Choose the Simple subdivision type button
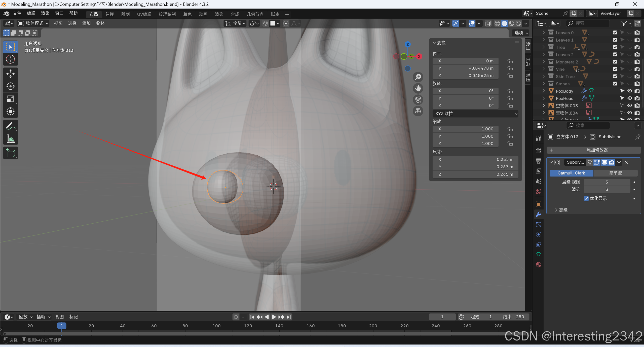644x347 pixels. [x=615, y=173]
